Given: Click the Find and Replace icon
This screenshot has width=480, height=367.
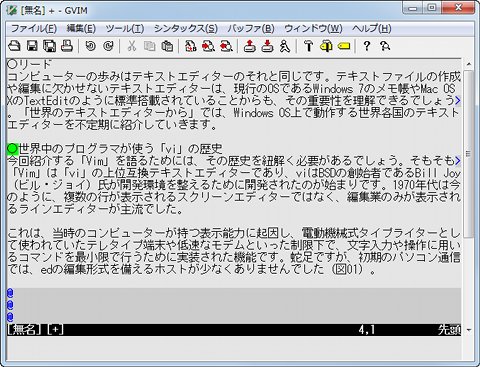Looking at the screenshot, I should (191, 46).
